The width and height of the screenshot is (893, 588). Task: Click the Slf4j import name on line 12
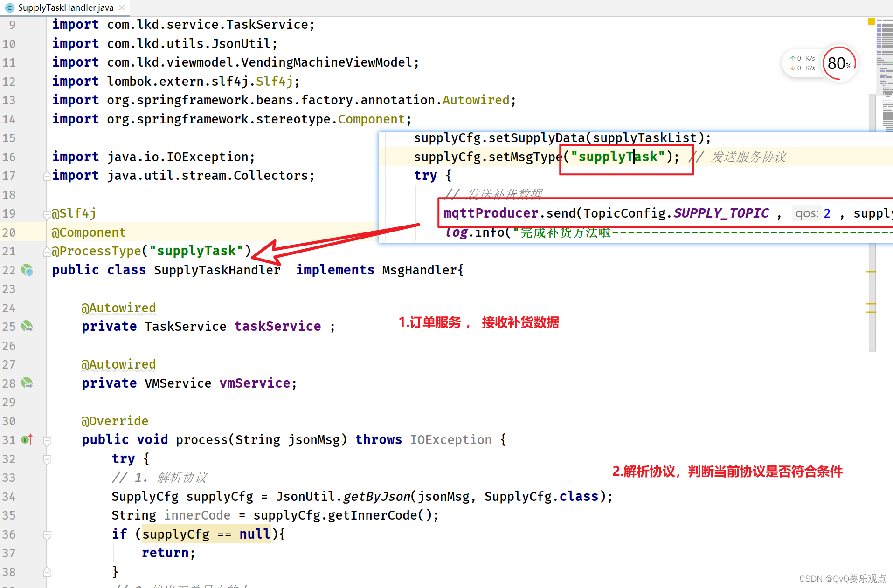[274, 82]
